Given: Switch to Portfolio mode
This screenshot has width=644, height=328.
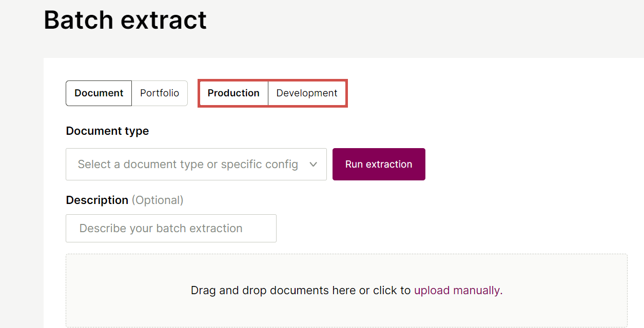Looking at the screenshot, I should pos(160,93).
